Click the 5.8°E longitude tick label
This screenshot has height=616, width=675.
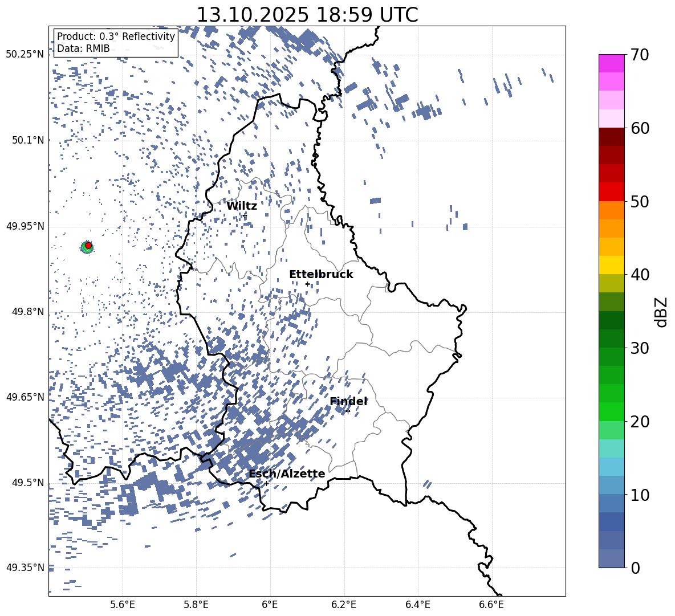click(196, 605)
